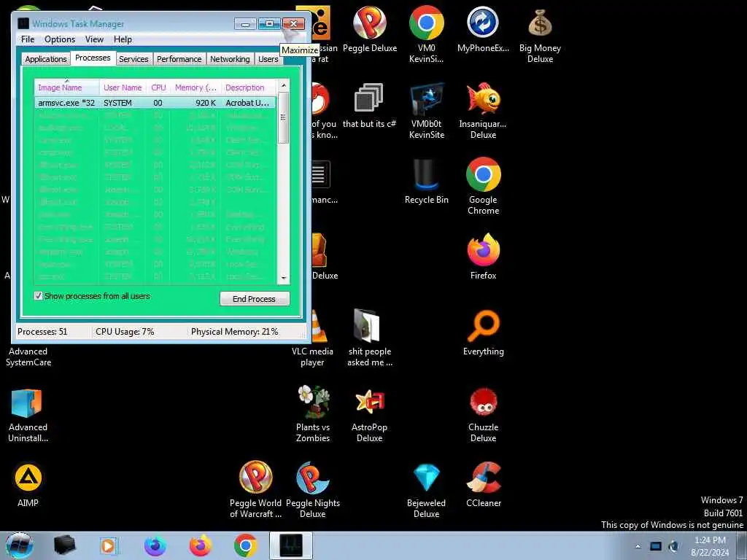Click process list scroll down arrow
Screen dimensions: 747x560
284,278
